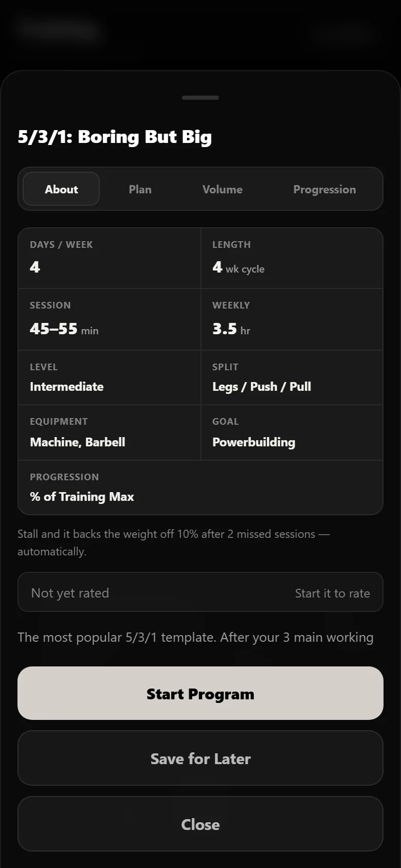The image size is (401, 868).
Task: Select the Progression tab
Action: [324, 189]
